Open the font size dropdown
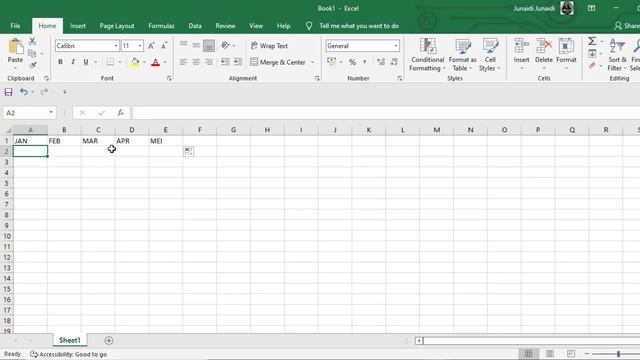The width and height of the screenshot is (640, 360). click(140, 46)
